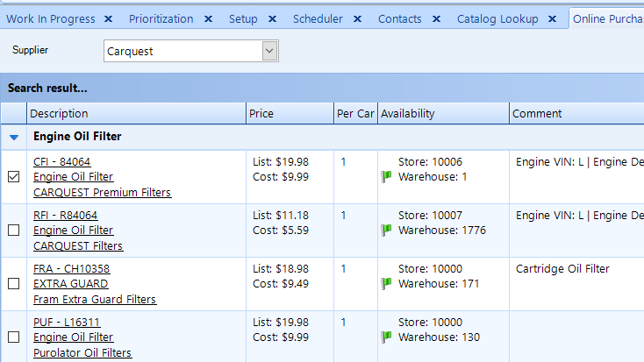This screenshot has width=644, height=362.
Task: Click Engine Oil Filter link under CFI - 84064
Action: 73,177
